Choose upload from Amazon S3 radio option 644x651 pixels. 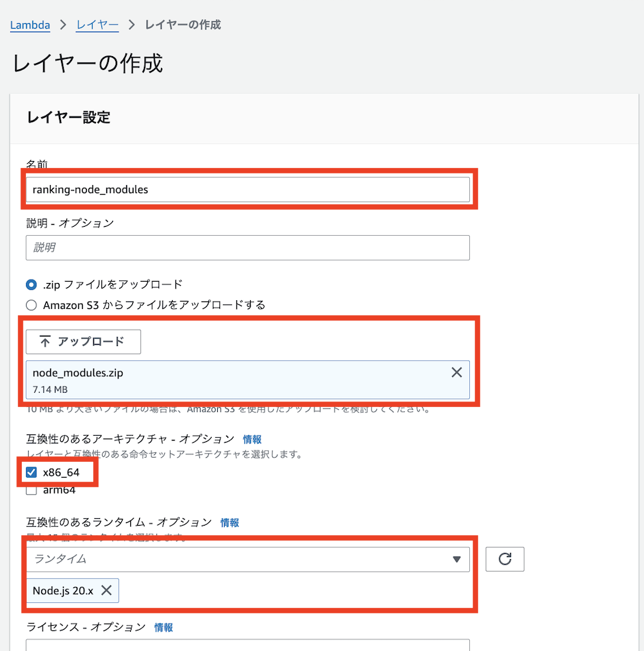31,305
